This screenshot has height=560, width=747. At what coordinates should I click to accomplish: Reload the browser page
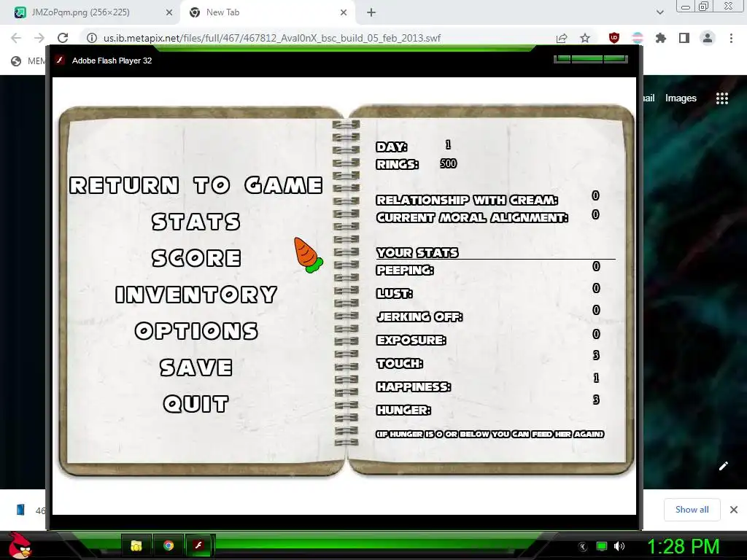(x=63, y=38)
